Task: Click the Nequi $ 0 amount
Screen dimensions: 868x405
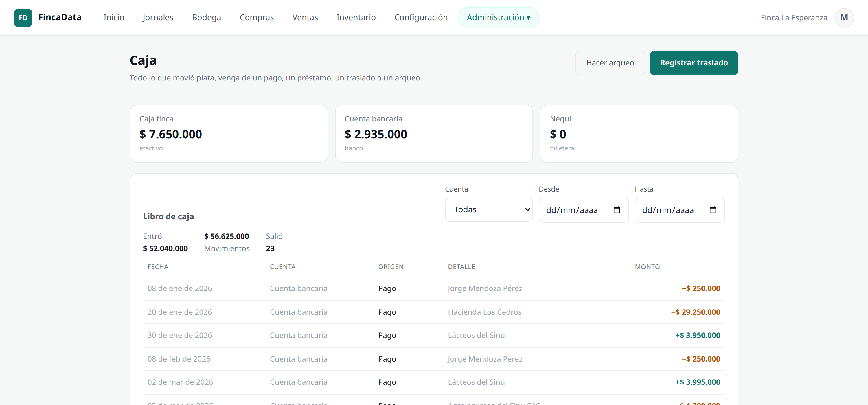Action: [x=558, y=134]
